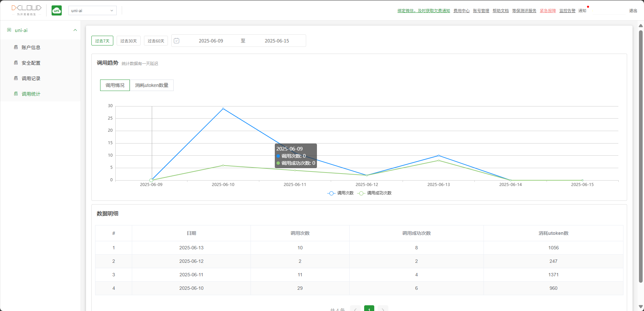This screenshot has width=644, height=311.
Task: Click 退出 to log out
Action: [633, 11]
